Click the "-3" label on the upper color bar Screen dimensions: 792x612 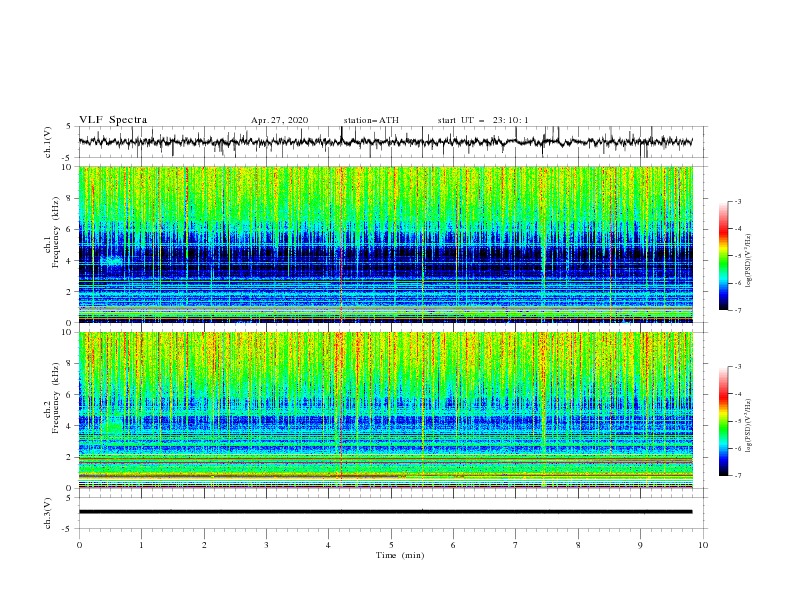click(737, 201)
